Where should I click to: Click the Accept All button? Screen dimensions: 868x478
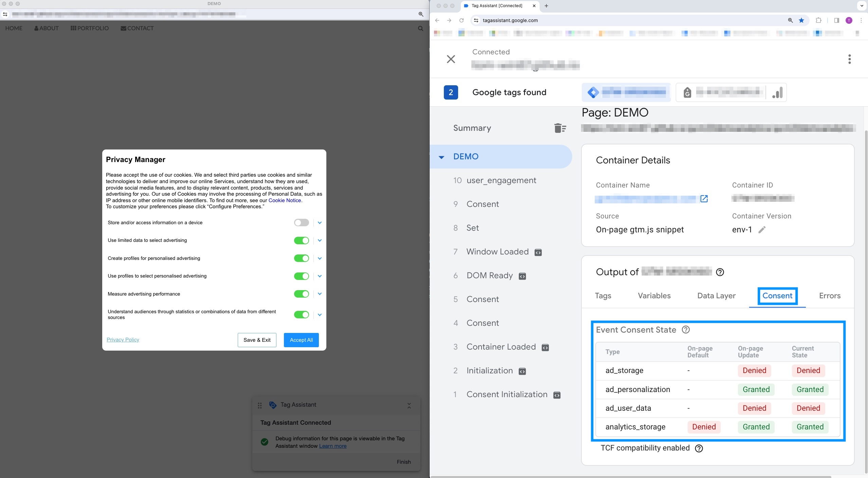pos(301,340)
